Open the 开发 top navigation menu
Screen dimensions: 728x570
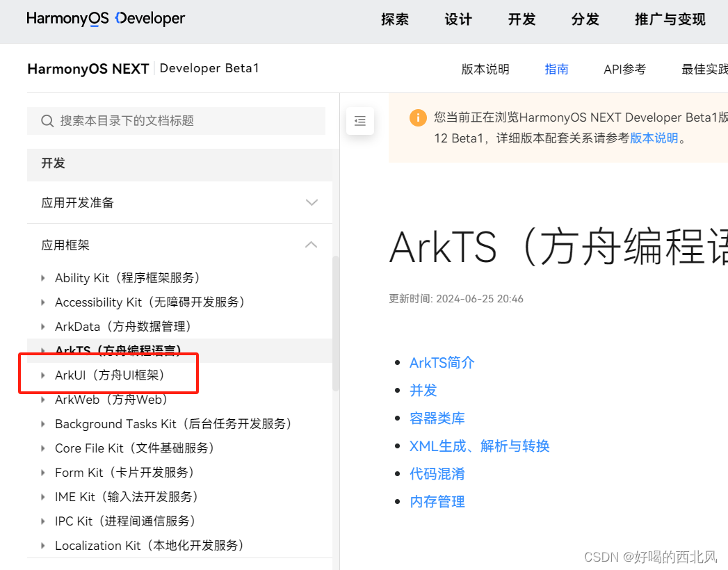[522, 19]
